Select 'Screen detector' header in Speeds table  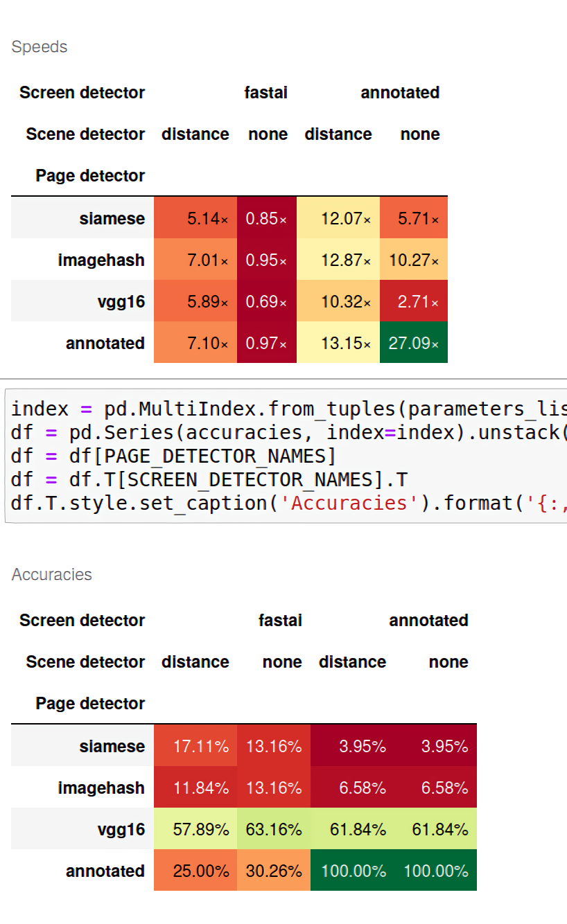click(x=82, y=93)
